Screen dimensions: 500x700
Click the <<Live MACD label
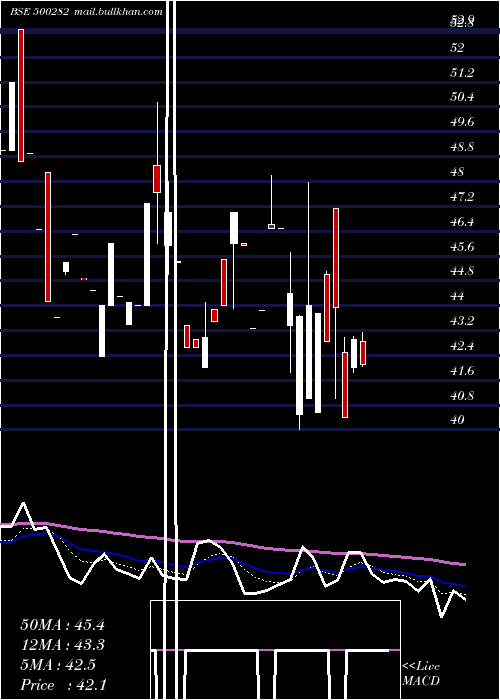coord(421,673)
